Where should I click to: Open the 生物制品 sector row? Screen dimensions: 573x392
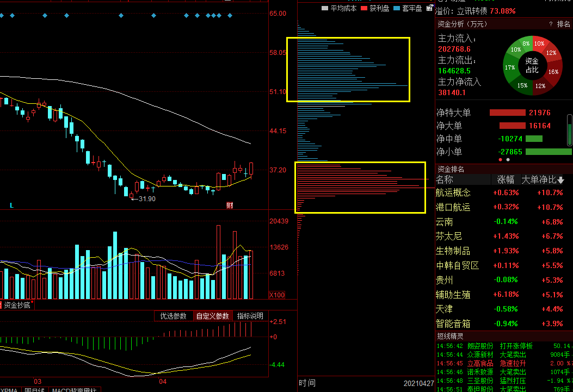(504, 251)
